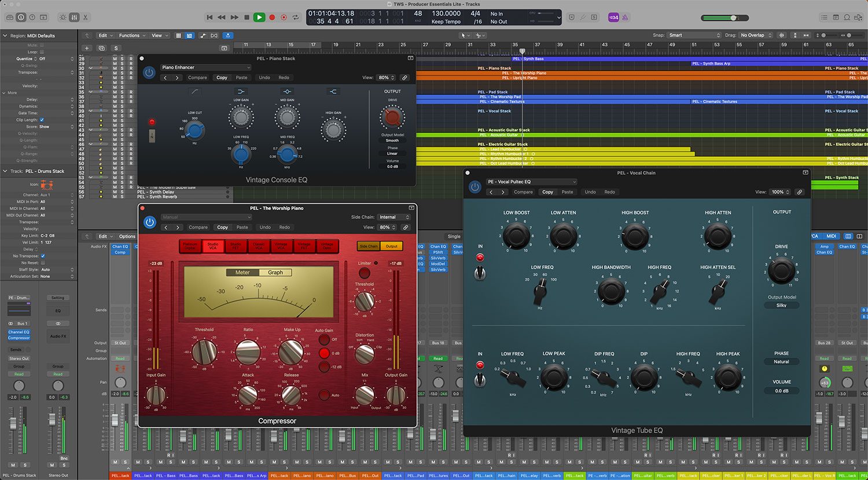Image resolution: width=868 pixels, height=480 pixels.
Task: Select the Vintage Opto compressor model
Action: pos(327,246)
